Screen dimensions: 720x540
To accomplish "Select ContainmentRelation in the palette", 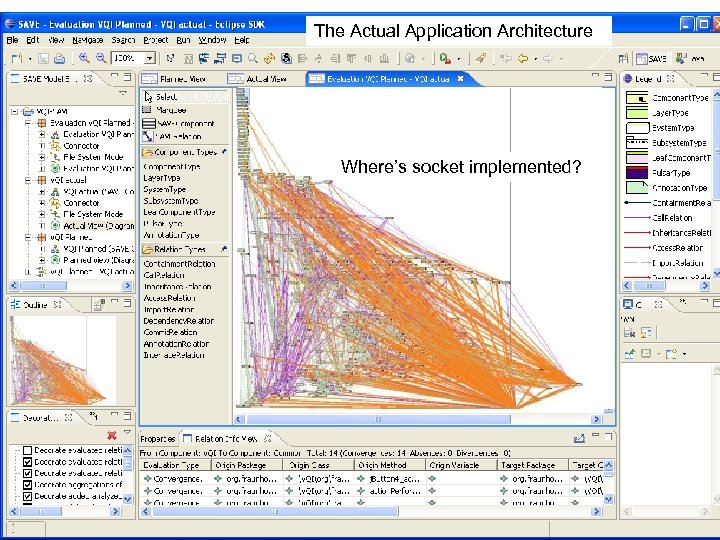I will click(179, 264).
